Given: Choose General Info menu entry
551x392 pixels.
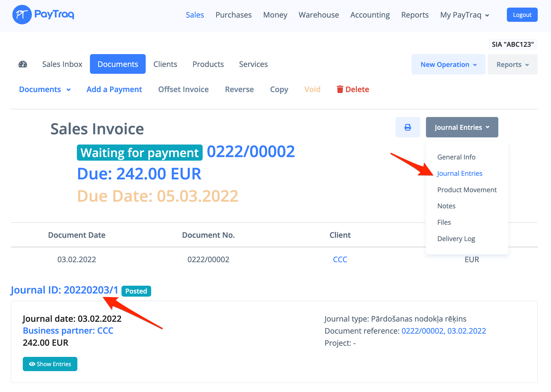Looking at the screenshot, I should tap(456, 157).
